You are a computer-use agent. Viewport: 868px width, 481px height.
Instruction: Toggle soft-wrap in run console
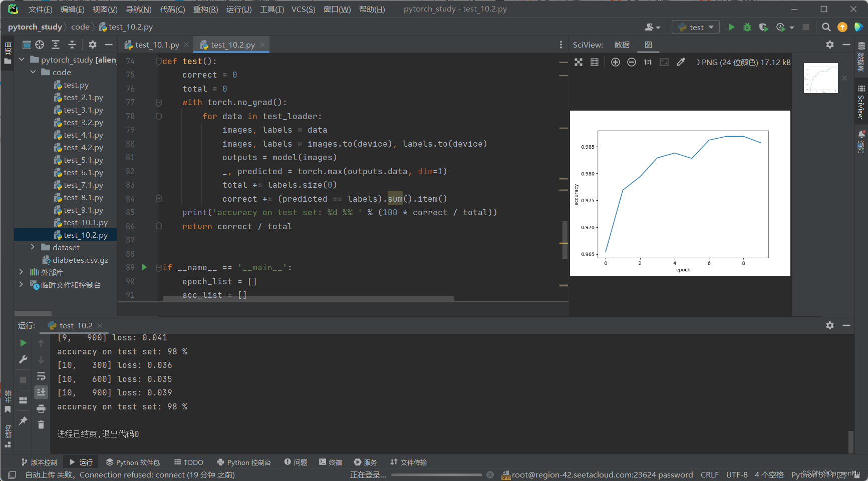pos(41,376)
